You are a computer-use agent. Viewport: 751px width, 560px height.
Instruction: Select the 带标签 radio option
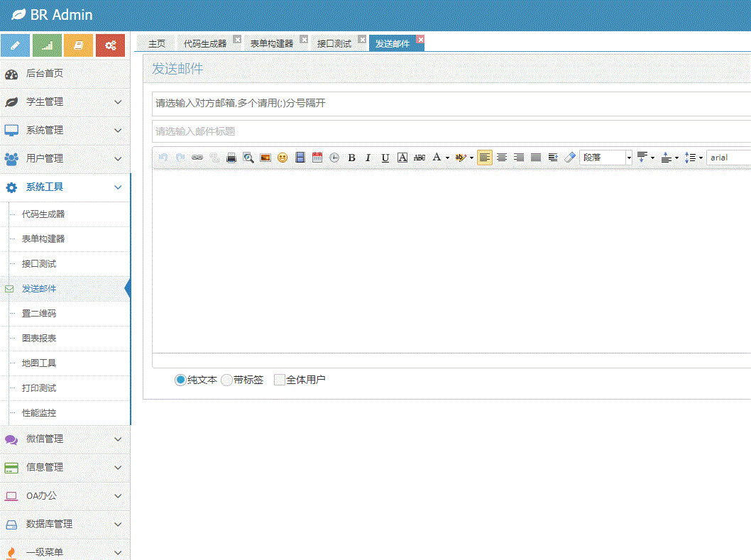pos(226,380)
